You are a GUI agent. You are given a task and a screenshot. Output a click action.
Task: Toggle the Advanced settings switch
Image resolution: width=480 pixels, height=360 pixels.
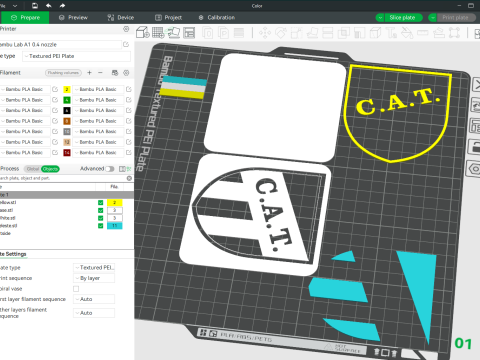click(x=110, y=169)
